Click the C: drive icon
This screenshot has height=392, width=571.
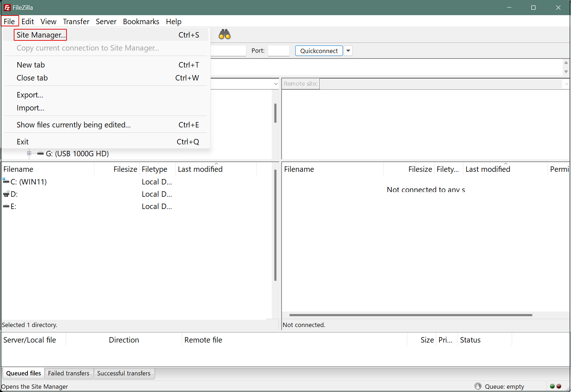[x=6, y=182]
